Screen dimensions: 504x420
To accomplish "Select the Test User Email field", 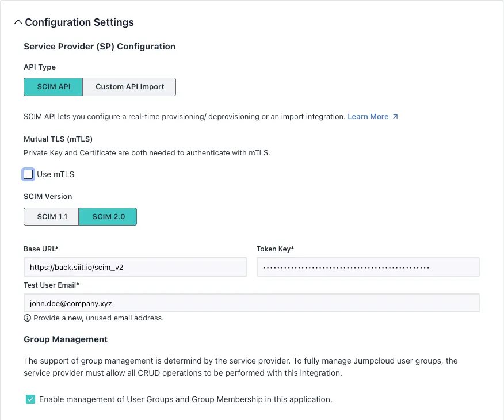I will tap(251, 303).
